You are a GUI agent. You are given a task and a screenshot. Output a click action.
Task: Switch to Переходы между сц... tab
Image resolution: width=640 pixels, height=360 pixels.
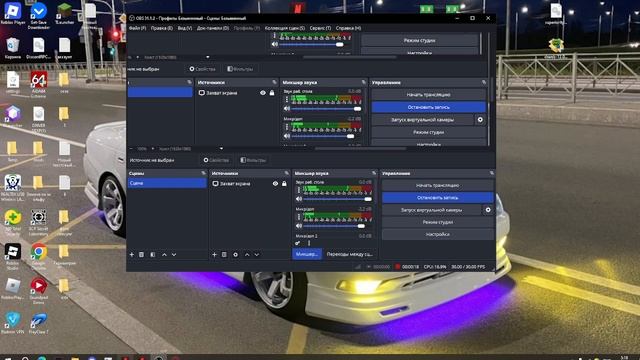[x=350, y=254]
